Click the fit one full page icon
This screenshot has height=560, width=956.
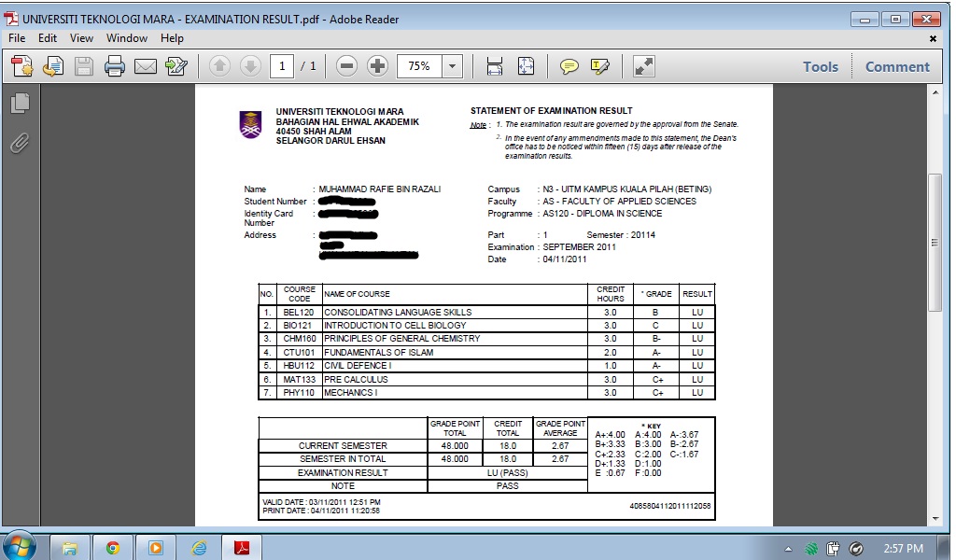tap(526, 66)
